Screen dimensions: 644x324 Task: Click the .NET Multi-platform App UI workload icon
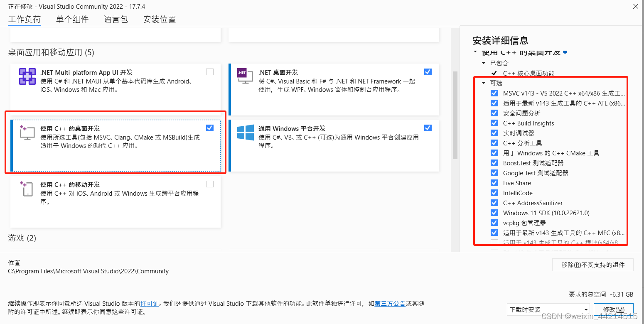(x=27, y=76)
